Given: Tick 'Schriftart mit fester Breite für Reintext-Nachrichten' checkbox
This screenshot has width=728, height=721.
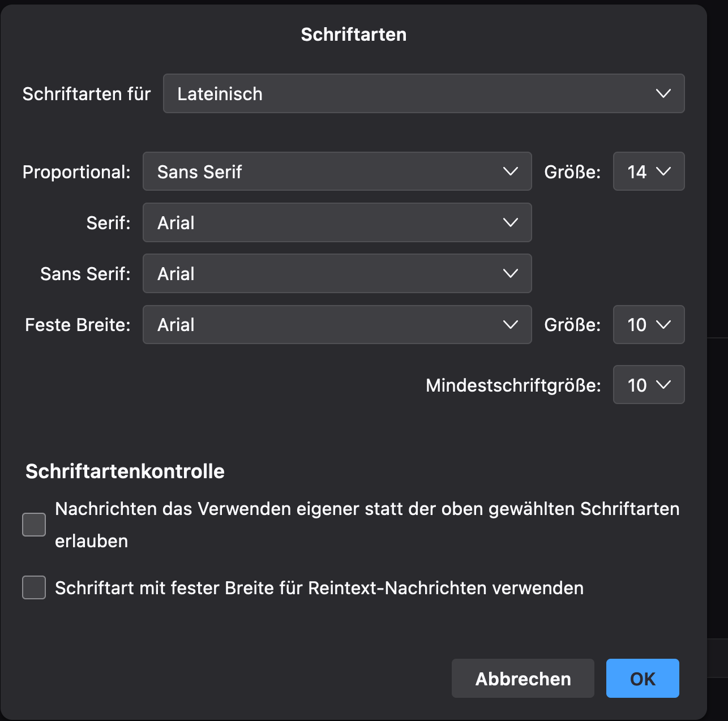Looking at the screenshot, I should (34, 587).
